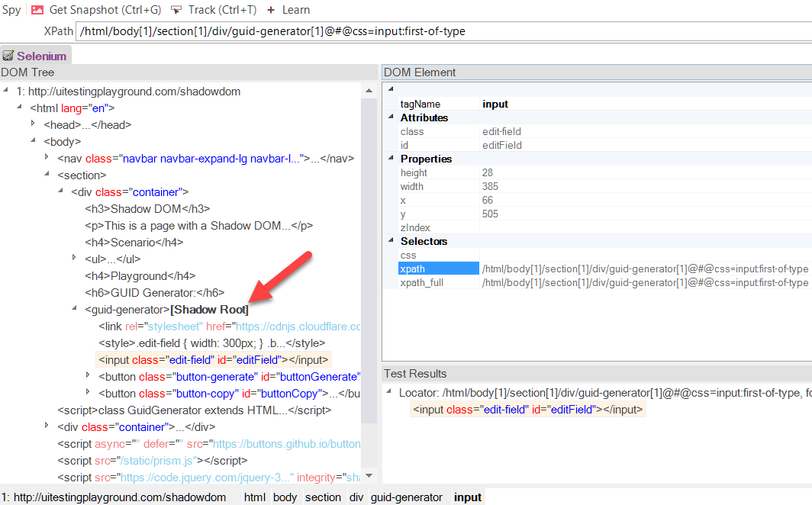Image resolution: width=812 pixels, height=505 pixels.
Task: Select the input edit-field tree node
Action: [214, 359]
